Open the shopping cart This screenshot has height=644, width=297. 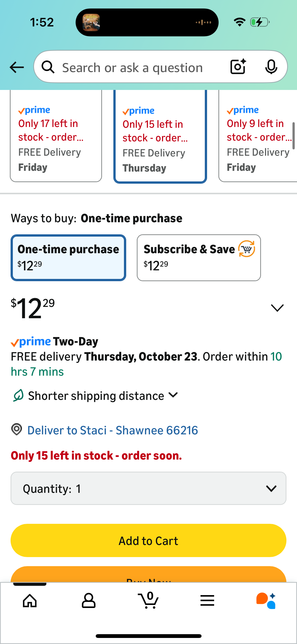click(x=149, y=600)
